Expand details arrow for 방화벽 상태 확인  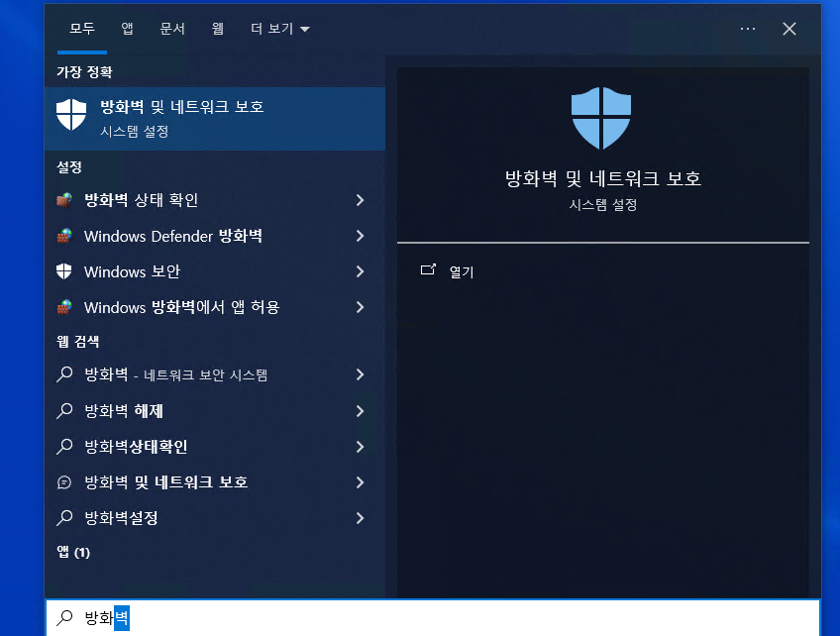coord(360,200)
